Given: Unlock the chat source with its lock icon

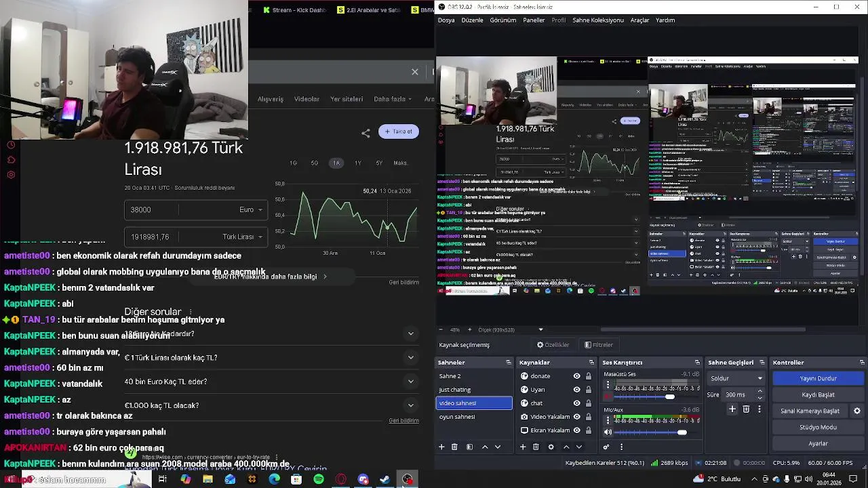Looking at the screenshot, I should tap(589, 403).
